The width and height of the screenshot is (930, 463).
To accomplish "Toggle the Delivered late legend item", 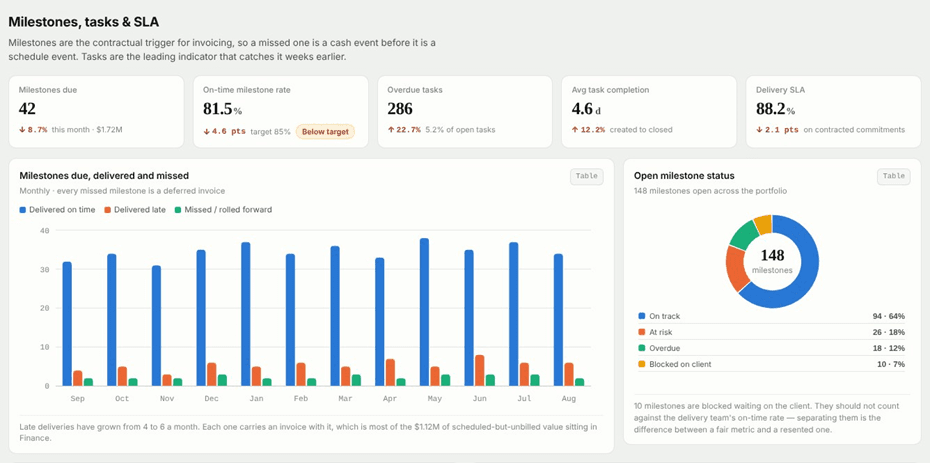I will 135,210.
